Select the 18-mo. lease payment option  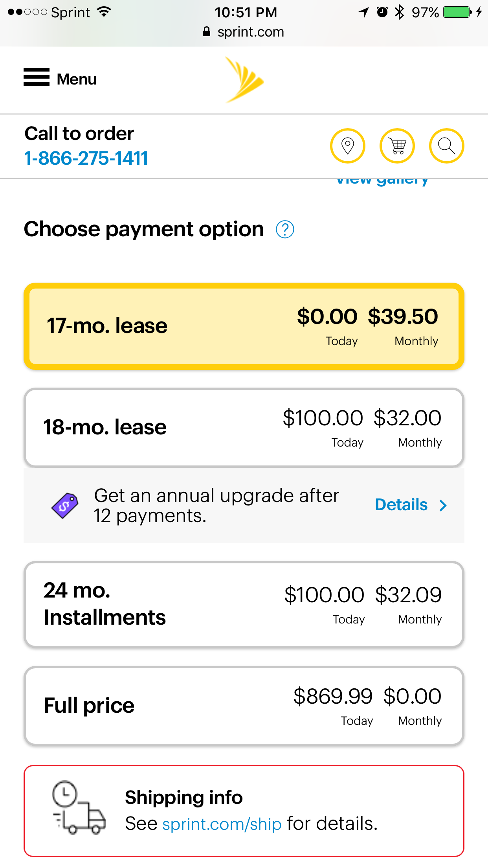click(x=244, y=428)
